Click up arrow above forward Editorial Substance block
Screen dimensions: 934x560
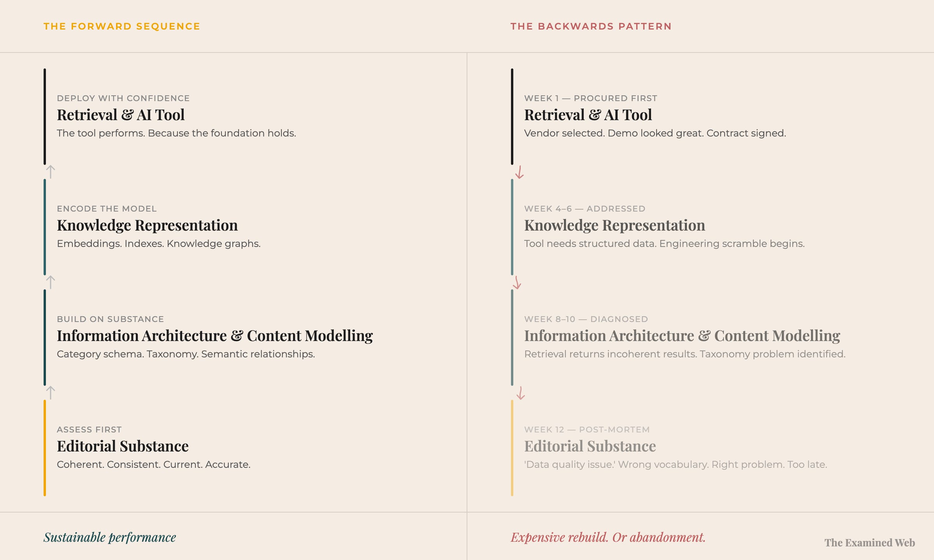point(51,393)
